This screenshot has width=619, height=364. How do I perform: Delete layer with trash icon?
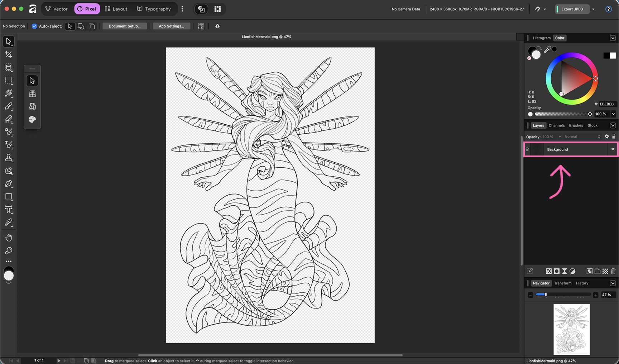pos(613,271)
